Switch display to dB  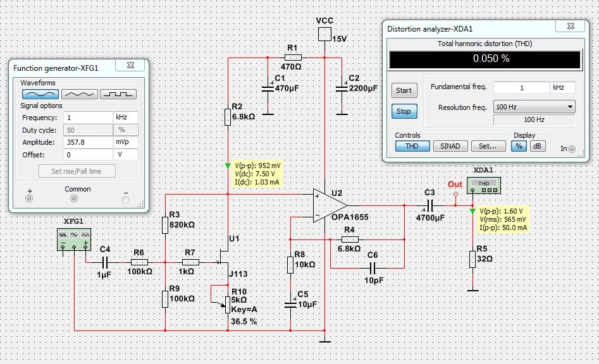[537, 146]
